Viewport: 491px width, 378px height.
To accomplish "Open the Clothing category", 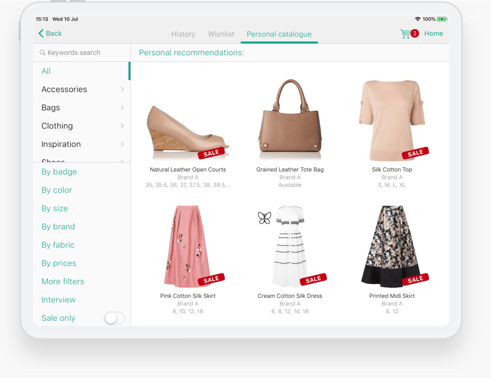I will pyautogui.click(x=82, y=126).
